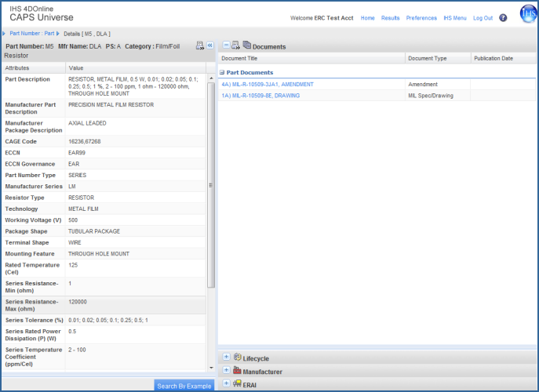539x392 pixels.
Task: Open the help question mark icon
Action: tap(503, 18)
